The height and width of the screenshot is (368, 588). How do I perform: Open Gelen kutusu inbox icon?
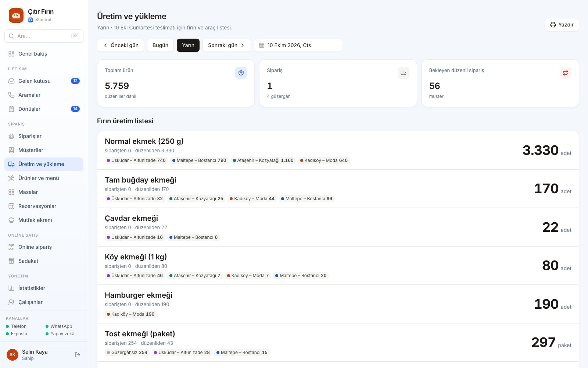(x=11, y=81)
